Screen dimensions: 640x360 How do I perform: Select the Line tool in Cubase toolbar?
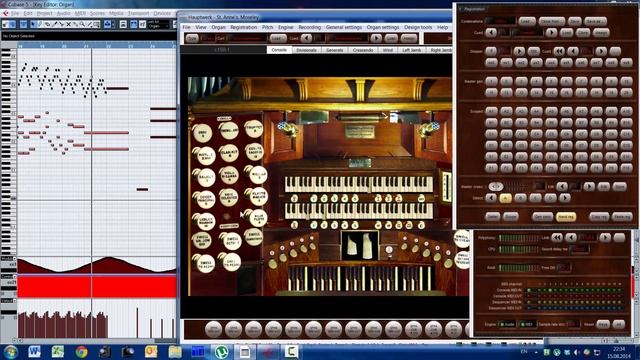point(89,24)
